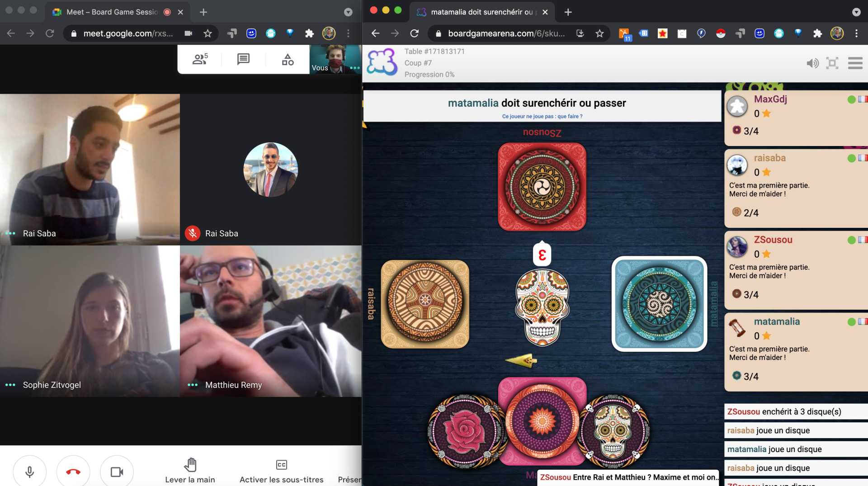Go back in Board Game Arena window

(x=375, y=33)
